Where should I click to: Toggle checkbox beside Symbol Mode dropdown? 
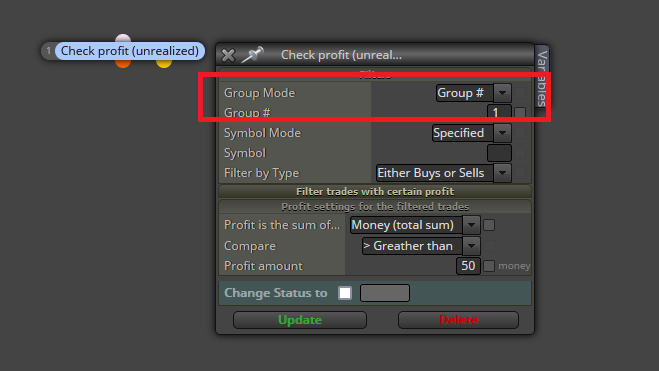(x=520, y=133)
